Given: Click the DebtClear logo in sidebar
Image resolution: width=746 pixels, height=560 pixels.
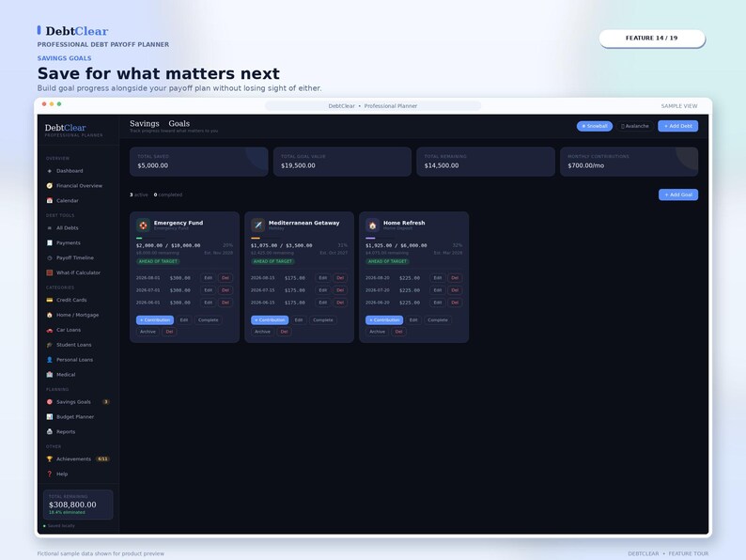Looking at the screenshot, I should [x=66, y=128].
